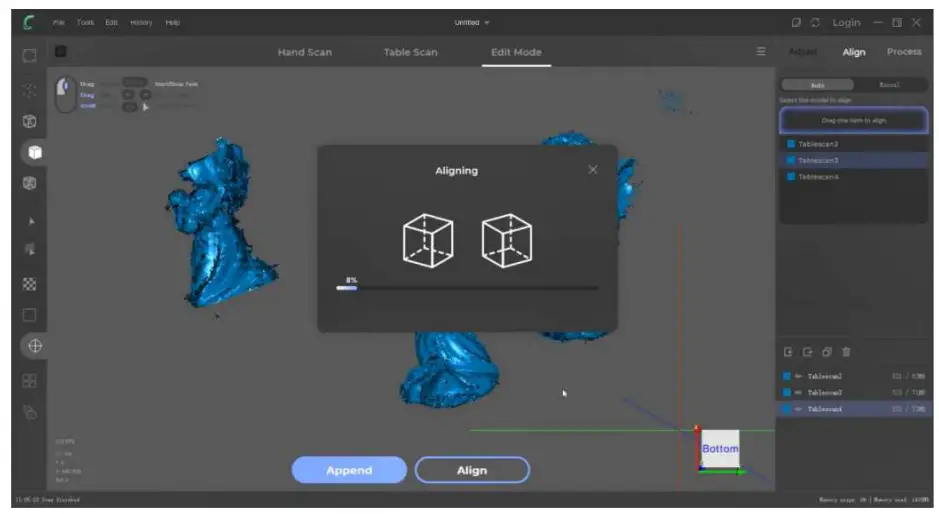This screenshot has width=939, height=514.
Task: Click the dark square button beside Hand Scan
Action: point(60,52)
